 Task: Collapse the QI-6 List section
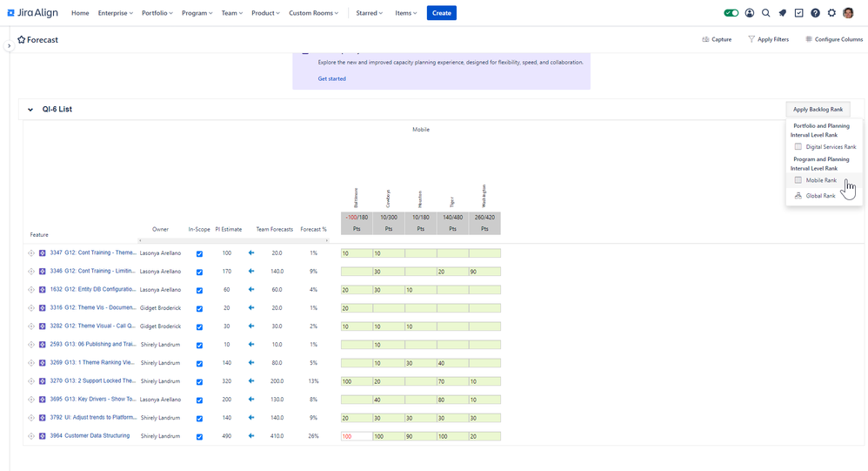click(30, 110)
